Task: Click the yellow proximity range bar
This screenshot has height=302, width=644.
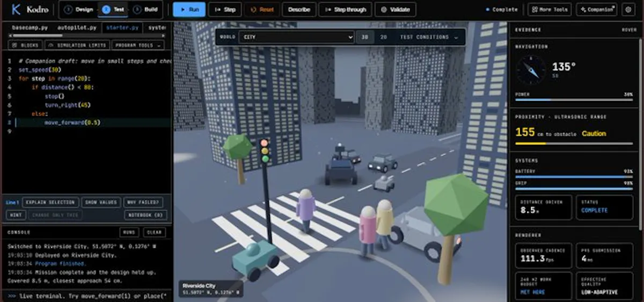Action: coord(574,143)
